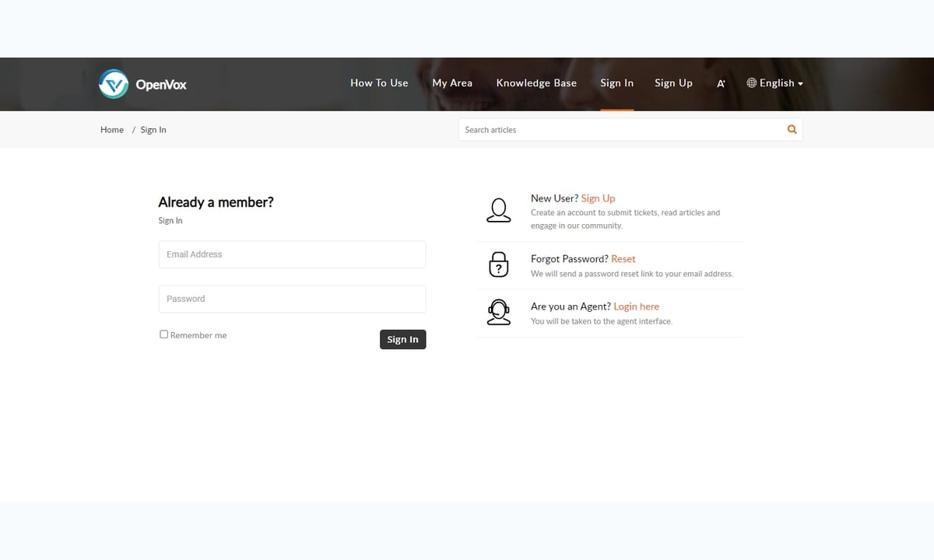Focus the Email Address field
Screen dimensions: 934x560
[292, 254]
